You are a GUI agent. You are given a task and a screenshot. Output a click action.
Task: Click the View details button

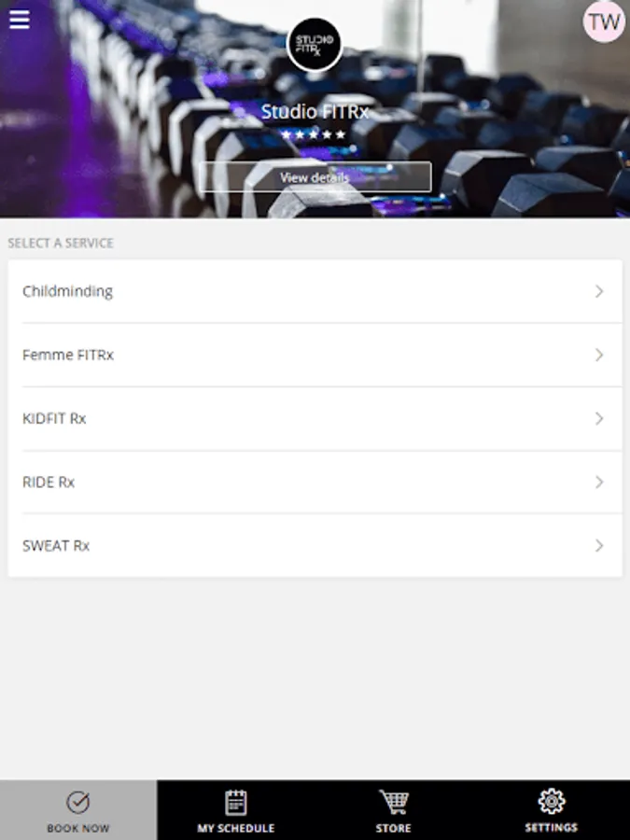(x=315, y=176)
